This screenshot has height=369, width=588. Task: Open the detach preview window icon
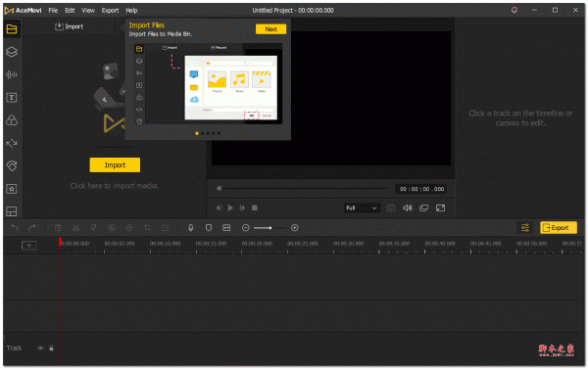tap(424, 208)
